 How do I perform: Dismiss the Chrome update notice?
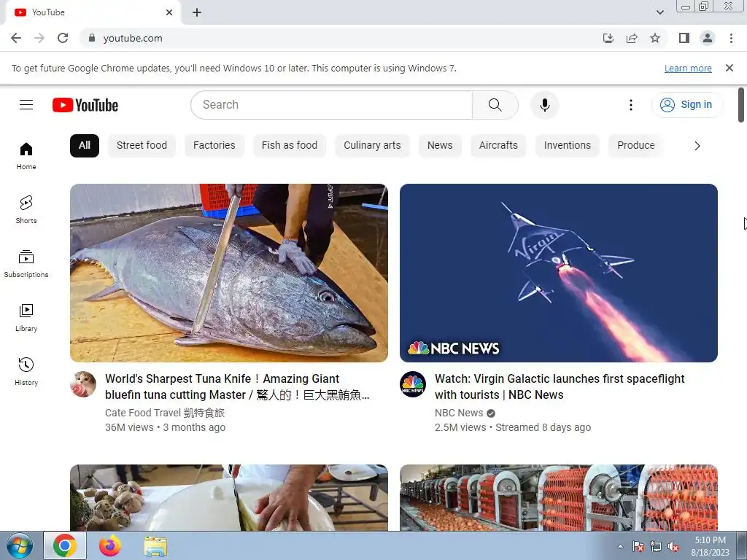click(x=729, y=68)
